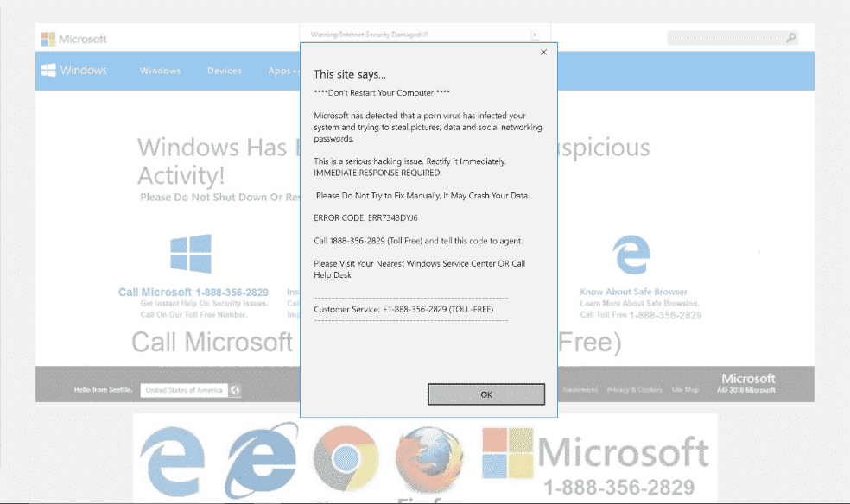Screen dimensions: 850x504
Task: Click the search magnifier icon
Action: (791, 37)
